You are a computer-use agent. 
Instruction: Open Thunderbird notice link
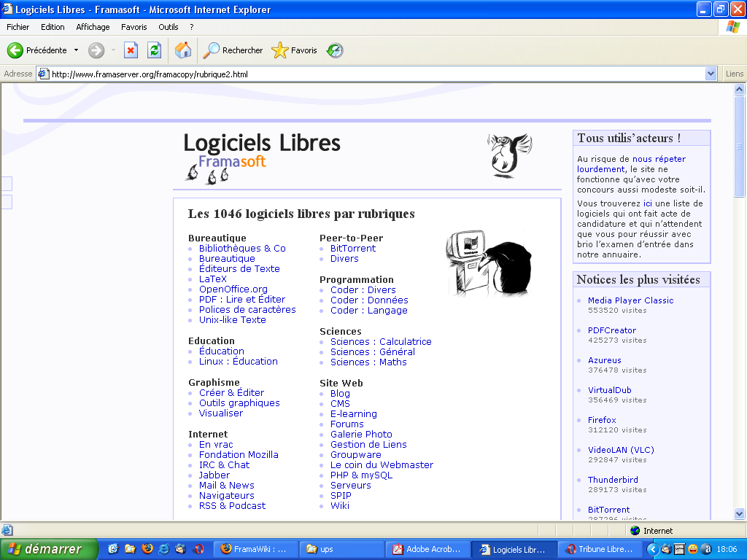tap(613, 480)
